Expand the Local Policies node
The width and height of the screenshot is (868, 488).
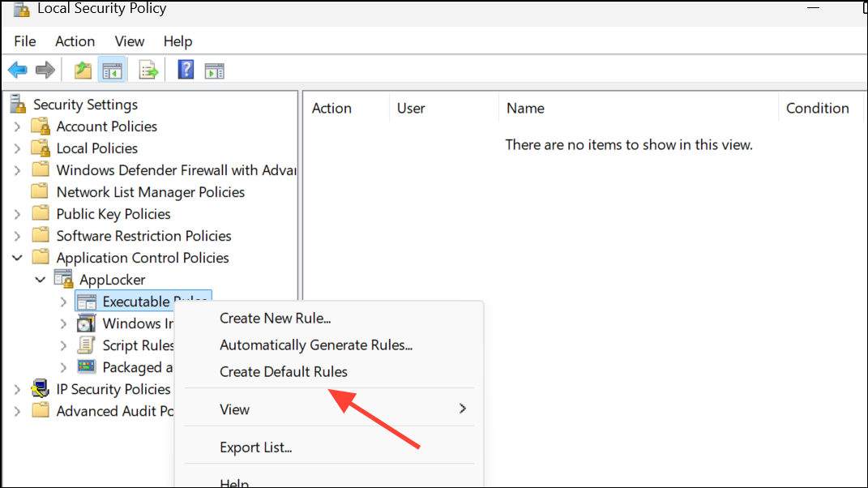(17, 148)
